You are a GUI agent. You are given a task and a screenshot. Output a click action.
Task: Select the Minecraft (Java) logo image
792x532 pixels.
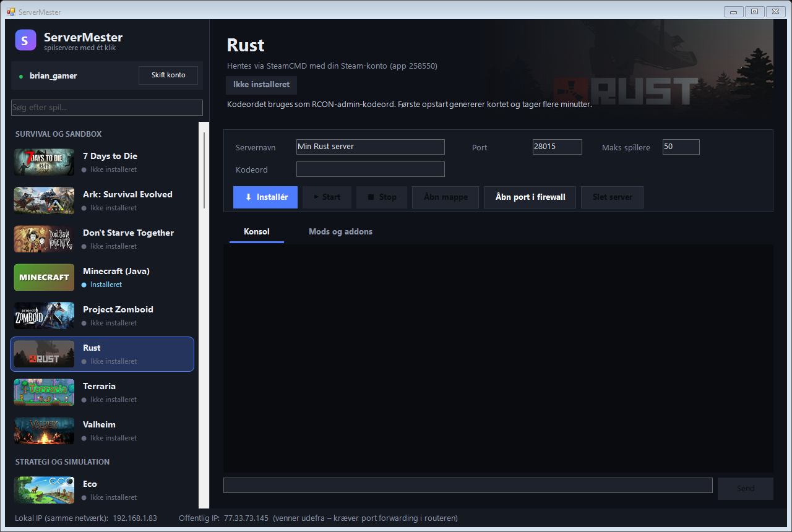pyautogui.click(x=44, y=277)
